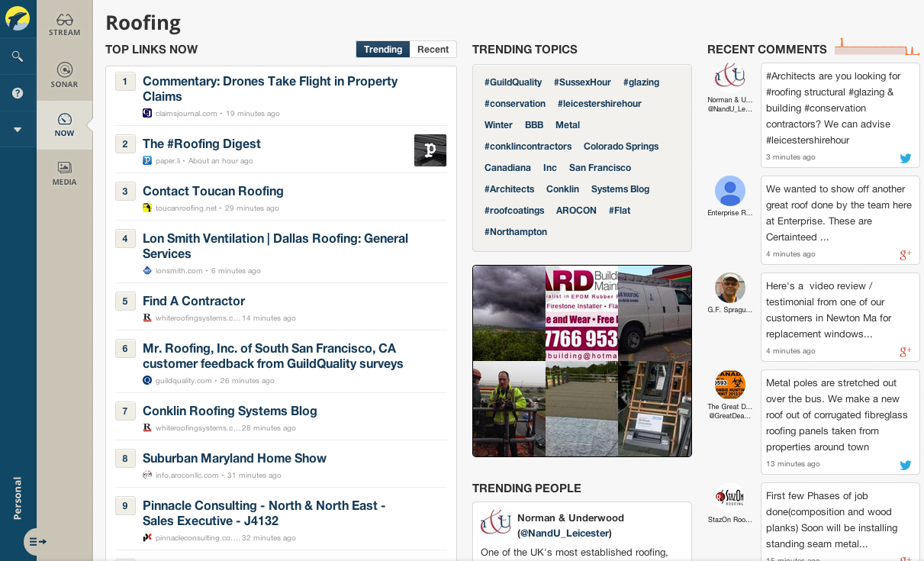Open the Media view

(x=65, y=173)
